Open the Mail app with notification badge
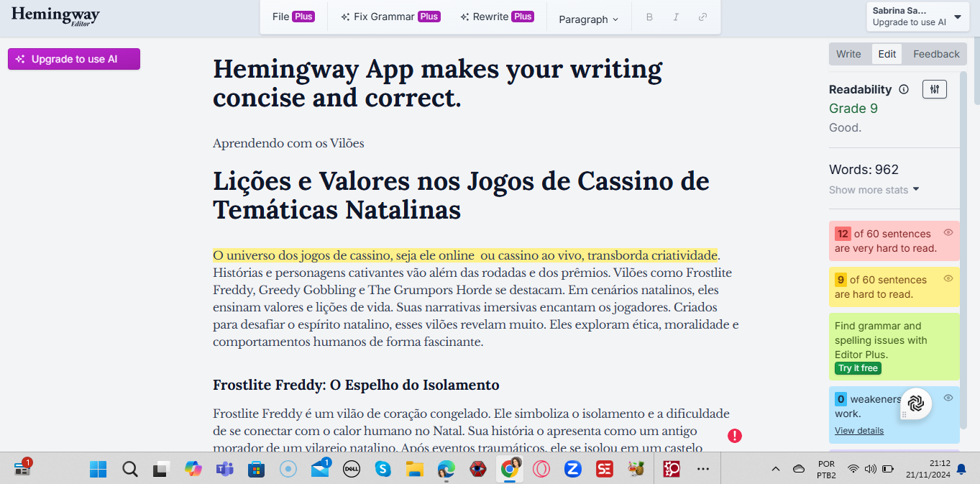 320,469
